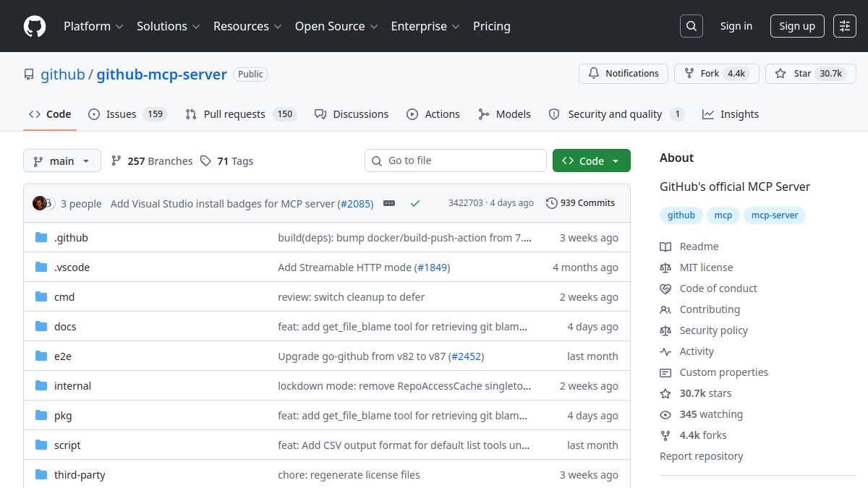Open the green Code dropdown button
The image size is (868, 488).
click(592, 160)
